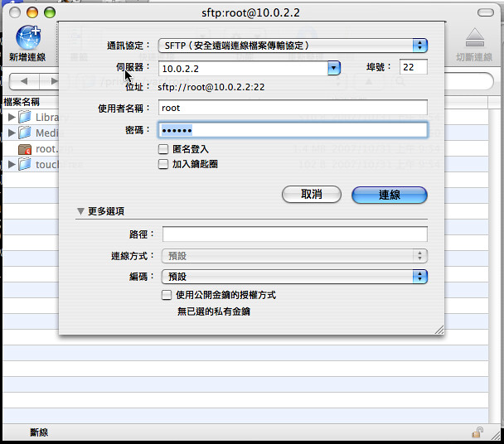The width and height of the screenshot is (504, 444).
Task: Click the 路徑 path input field
Action: pyautogui.click(x=294, y=234)
